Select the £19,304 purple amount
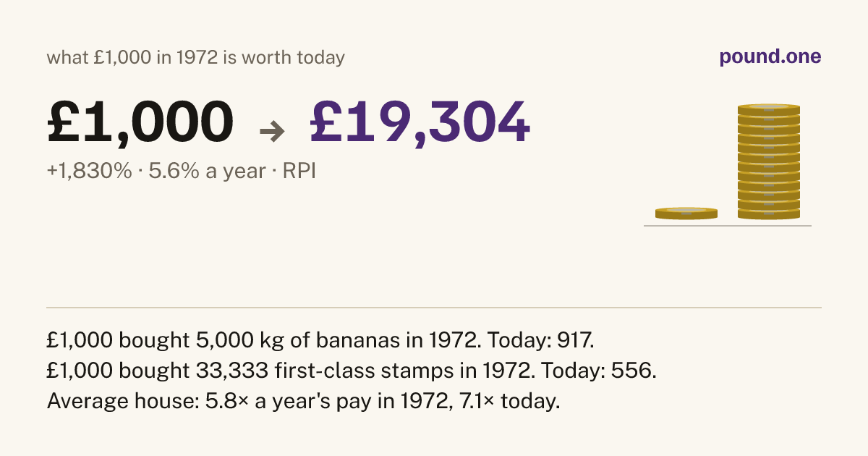Image resolution: width=868 pixels, height=456 pixels. pyautogui.click(x=420, y=122)
